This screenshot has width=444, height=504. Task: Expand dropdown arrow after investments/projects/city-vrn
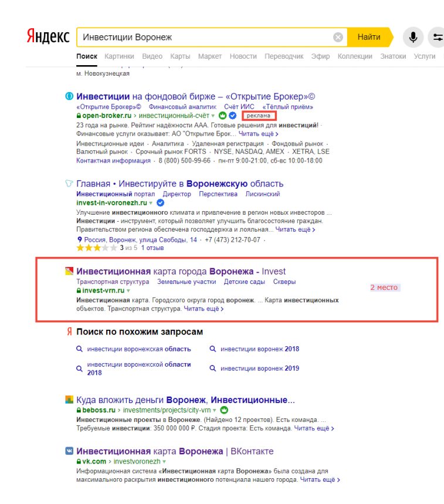tap(215, 411)
